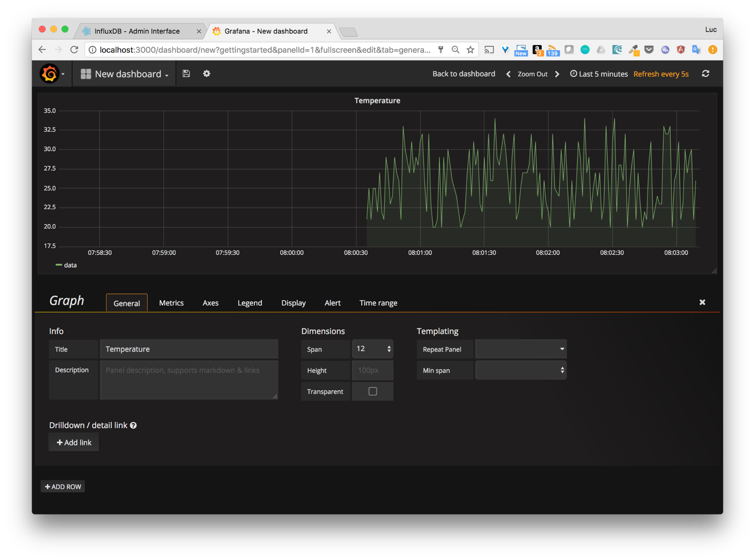Enable the Transparent panel option
The width and height of the screenshot is (755, 560).
[x=372, y=391]
